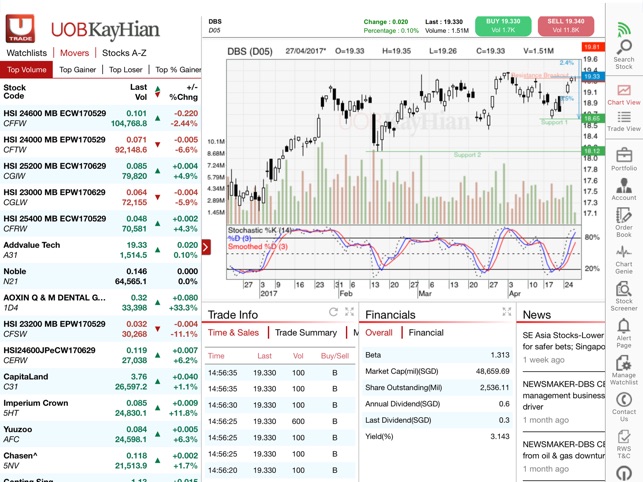The height and width of the screenshot is (482, 643).
Task: Select AOXIN Q & M DENTAL row
Action: [100, 302]
